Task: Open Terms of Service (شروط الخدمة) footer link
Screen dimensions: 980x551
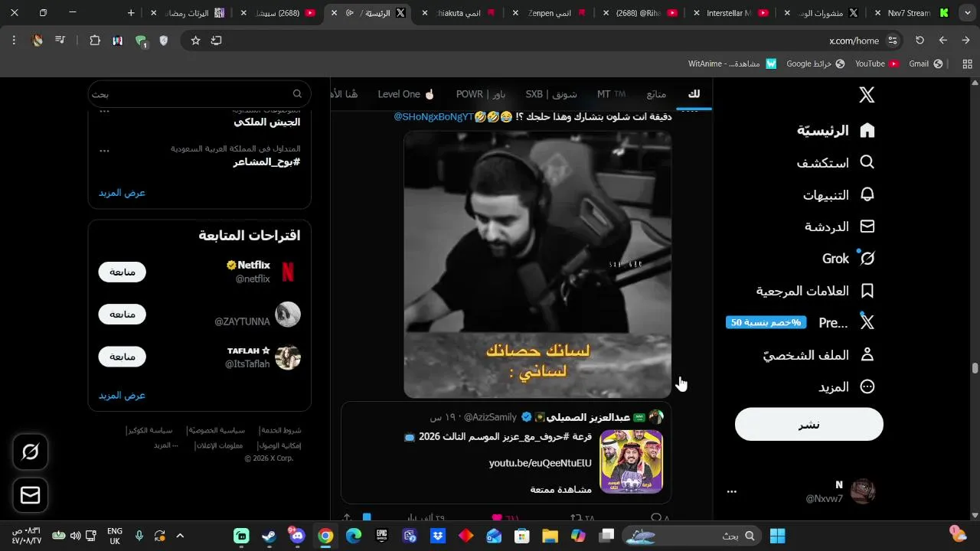Action: 280,430
